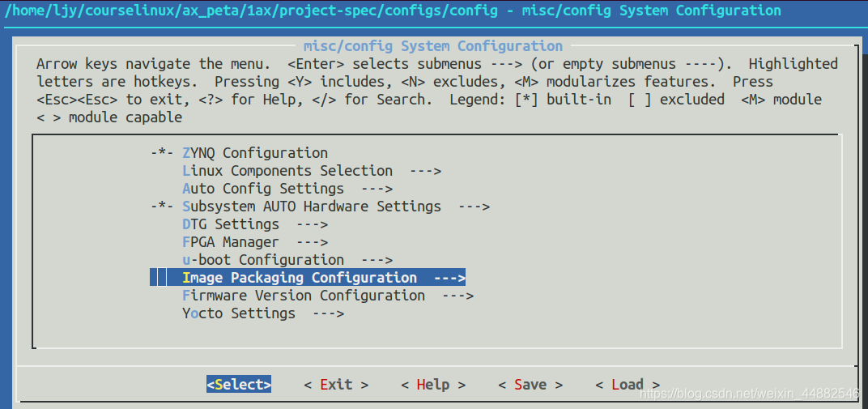This screenshot has height=409, width=868.
Task: Click the centered 'misc/config System Configuration' box heading
Action: 433,46
